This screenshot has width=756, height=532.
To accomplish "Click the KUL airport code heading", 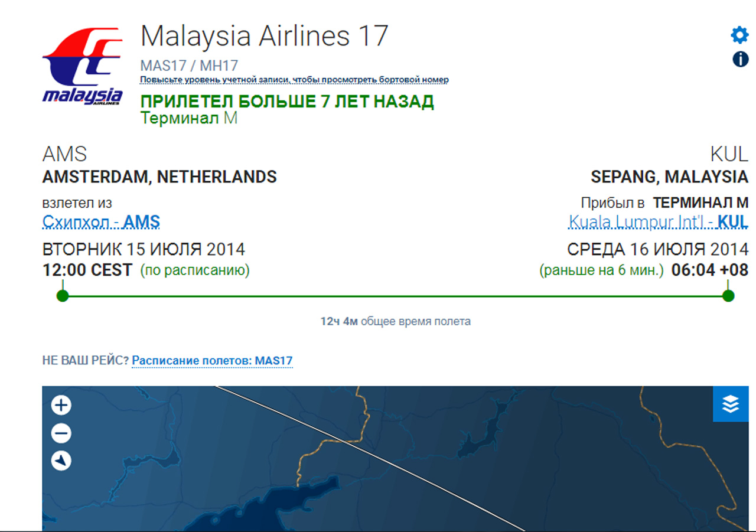I will (728, 155).
